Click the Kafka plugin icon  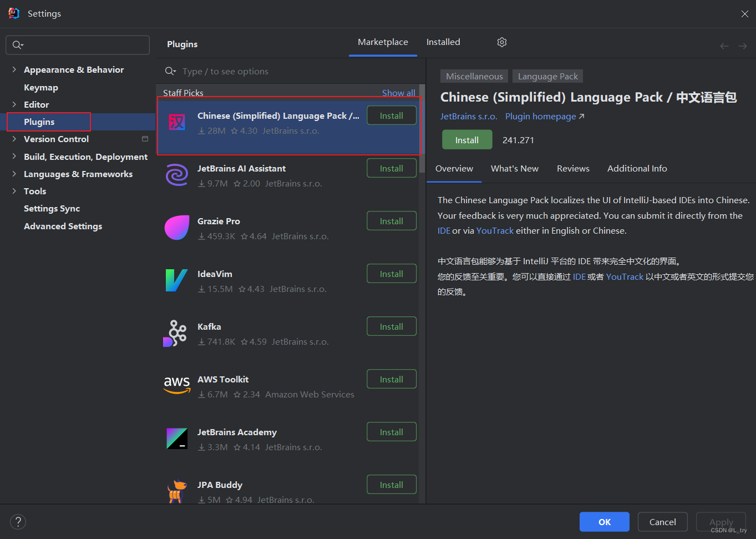[176, 333]
